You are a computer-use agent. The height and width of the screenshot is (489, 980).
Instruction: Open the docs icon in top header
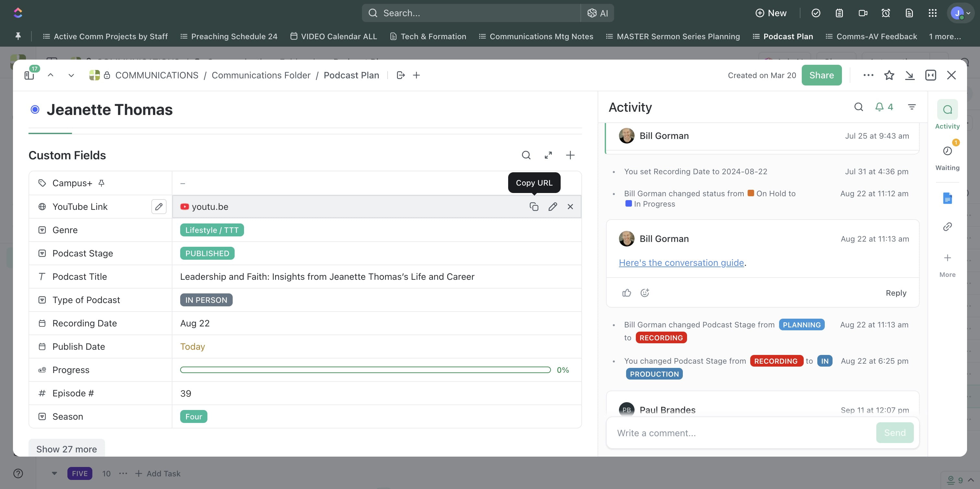click(x=909, y=13)
